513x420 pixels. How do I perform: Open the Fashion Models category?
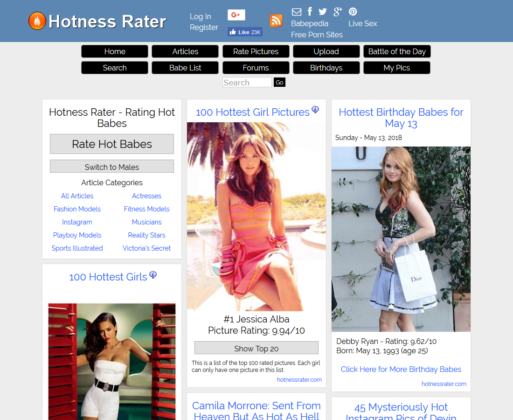(x=77, y=209)
